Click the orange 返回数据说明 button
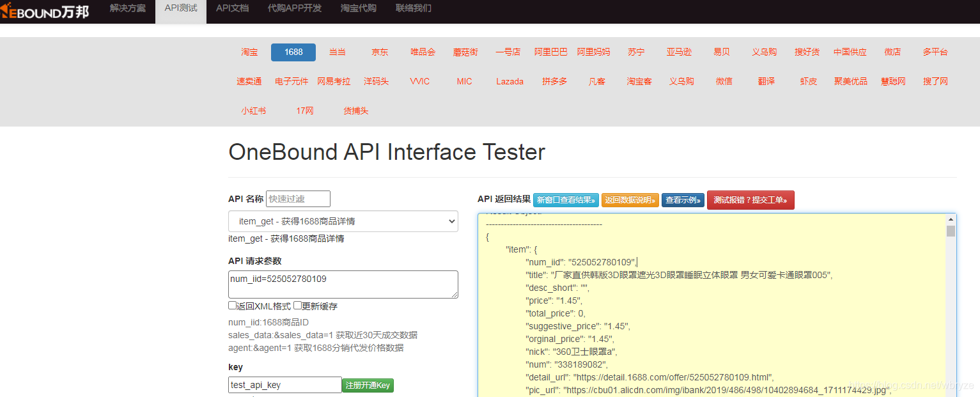Screen dimensions: 980x397 pyautogui.click(x=630, y=200)
